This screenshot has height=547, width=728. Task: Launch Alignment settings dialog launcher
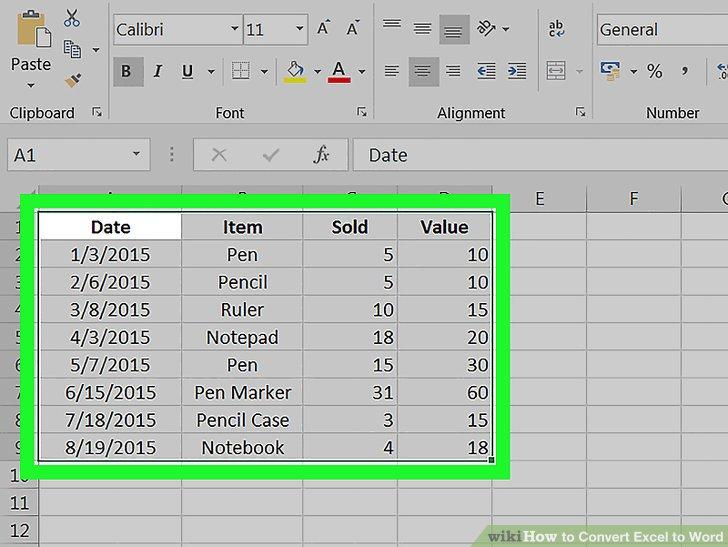tap(580, 112)
